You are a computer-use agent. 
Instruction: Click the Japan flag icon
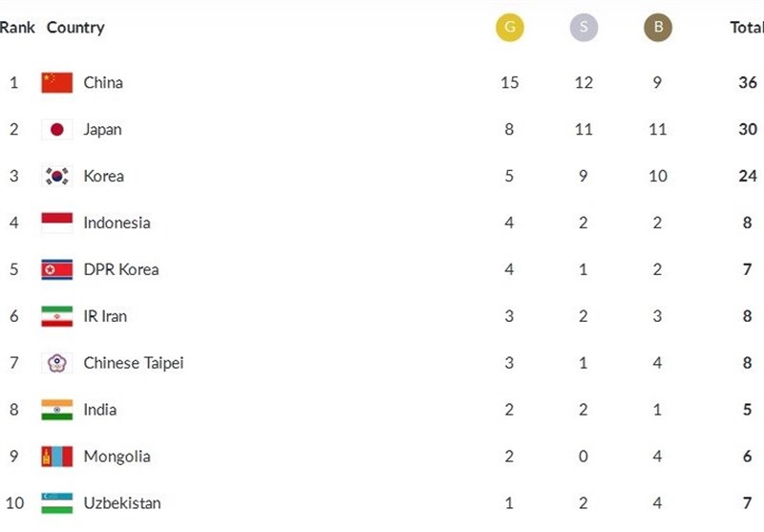coord(57,129)
